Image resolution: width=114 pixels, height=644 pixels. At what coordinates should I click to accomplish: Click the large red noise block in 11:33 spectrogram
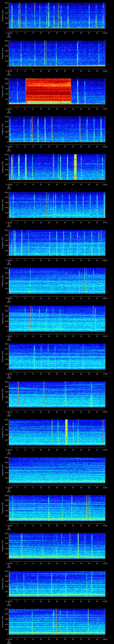[48, 91]
